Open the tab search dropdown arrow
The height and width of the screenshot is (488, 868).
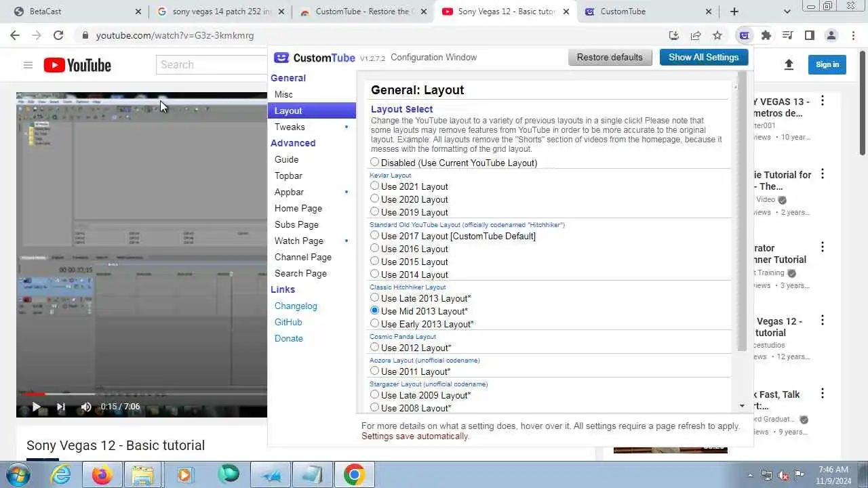click(787, 12)
